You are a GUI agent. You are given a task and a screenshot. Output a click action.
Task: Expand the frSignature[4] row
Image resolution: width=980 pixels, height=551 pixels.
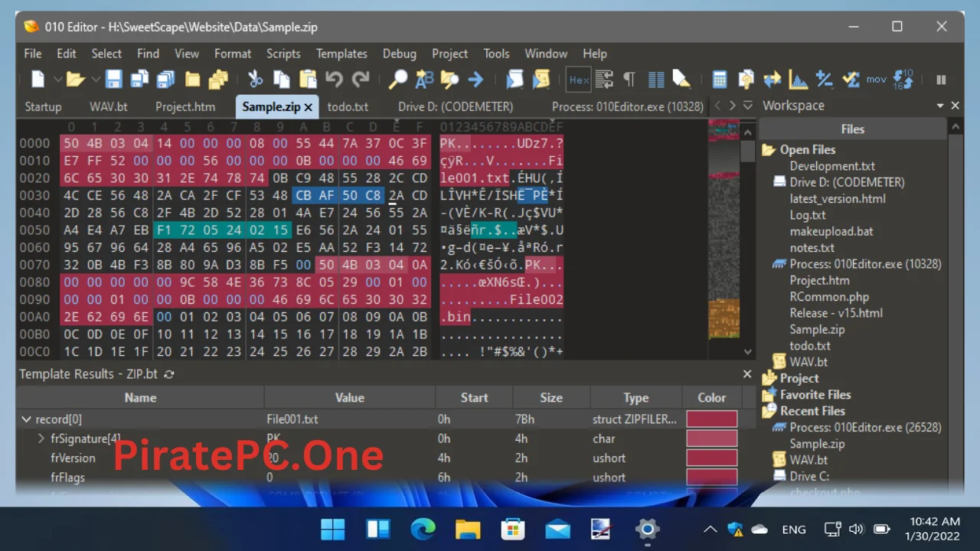coord(41,439)
